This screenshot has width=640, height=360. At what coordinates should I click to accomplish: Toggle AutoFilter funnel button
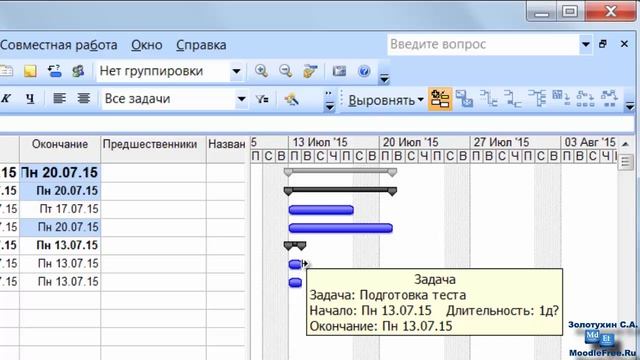tap(262, 99)
